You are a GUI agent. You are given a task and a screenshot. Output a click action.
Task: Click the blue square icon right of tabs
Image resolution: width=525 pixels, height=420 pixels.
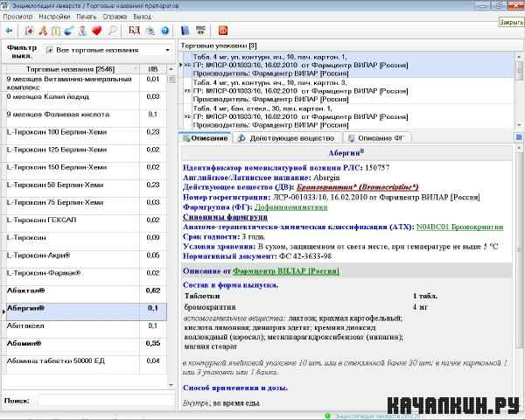coord(519,137)
